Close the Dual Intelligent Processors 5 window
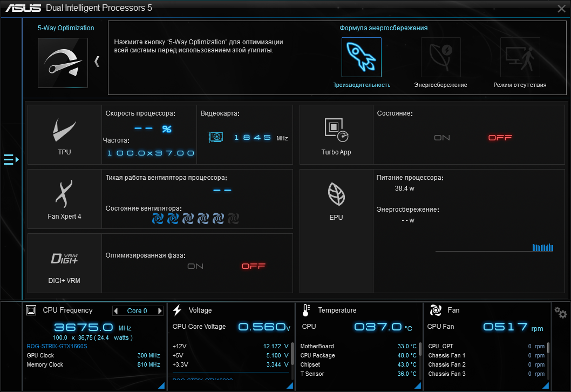Image resolution: width=571 pixels, height=392 pixels. tap(561, 9)
